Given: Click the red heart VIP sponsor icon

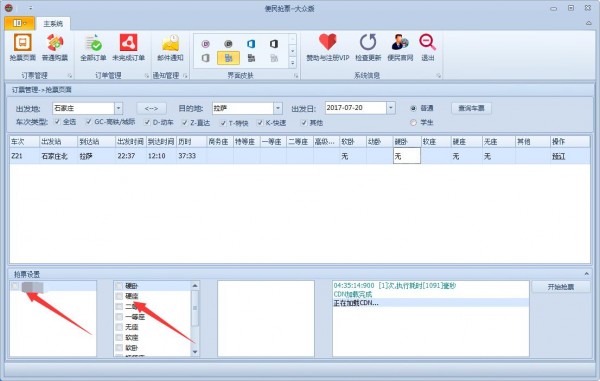Looking at the screenshot, I should tap(328, 42).
